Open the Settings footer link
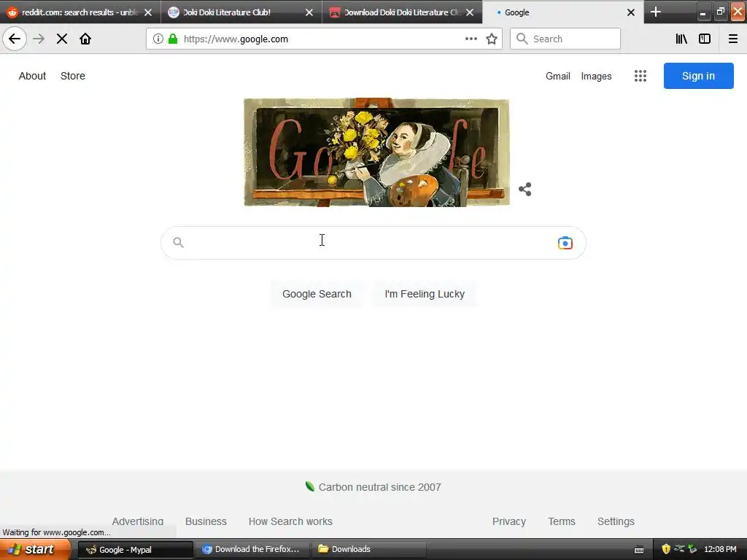747x560 pixels. click(616, 521)
